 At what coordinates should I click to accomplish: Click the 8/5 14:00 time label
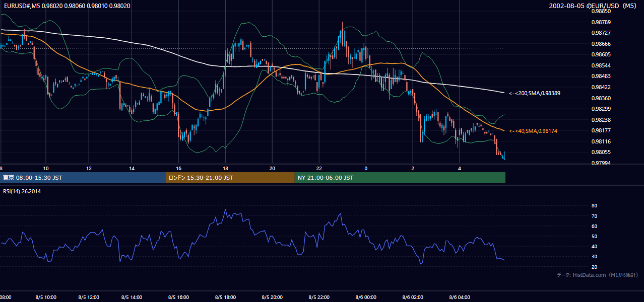pos(132,297)
